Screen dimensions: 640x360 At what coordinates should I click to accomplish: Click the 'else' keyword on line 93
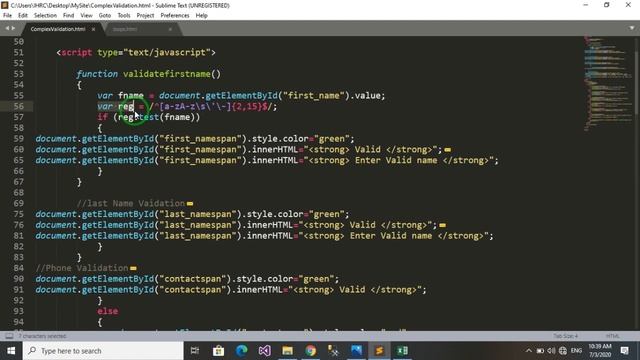pos(107,311)
